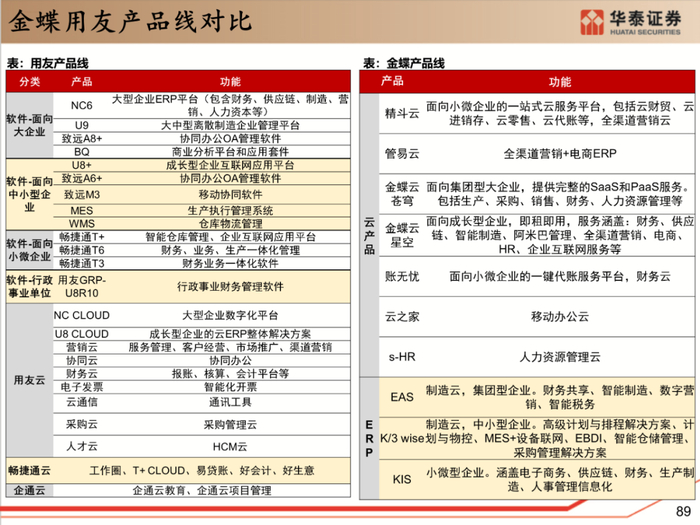The width and height of the screenshot is (700, 525).
Task: Select the slide title 金蝶用友产品线对比
Action: tap(130, 21)
